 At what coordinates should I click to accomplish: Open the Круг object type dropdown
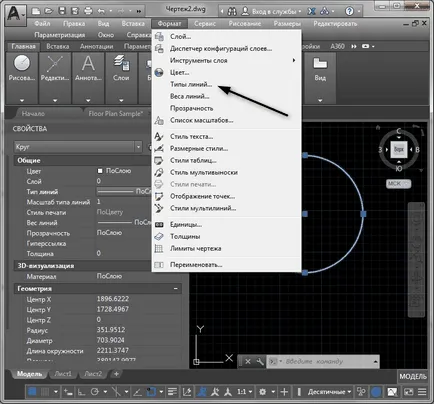pyautogui.click(x=139, y=146)
